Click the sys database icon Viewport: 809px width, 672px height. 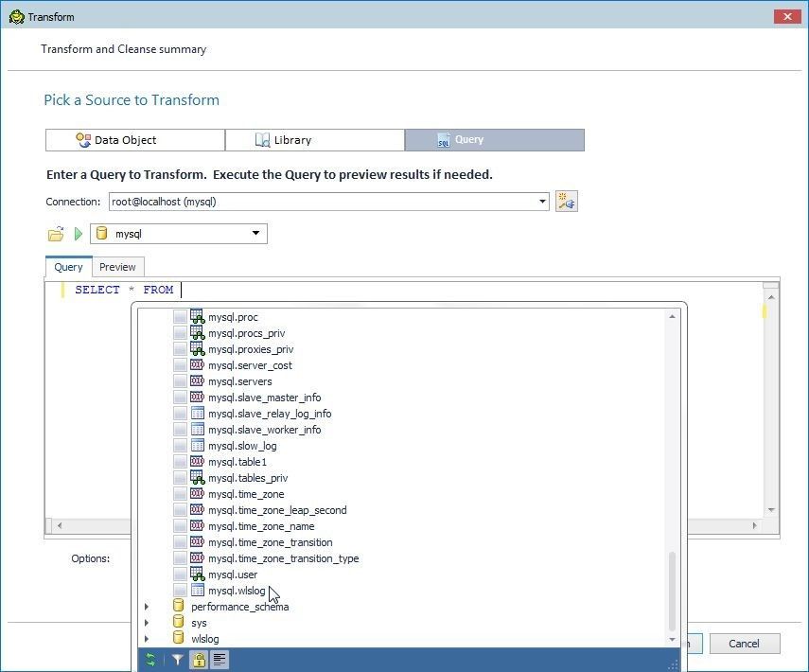tap(179, 622)
